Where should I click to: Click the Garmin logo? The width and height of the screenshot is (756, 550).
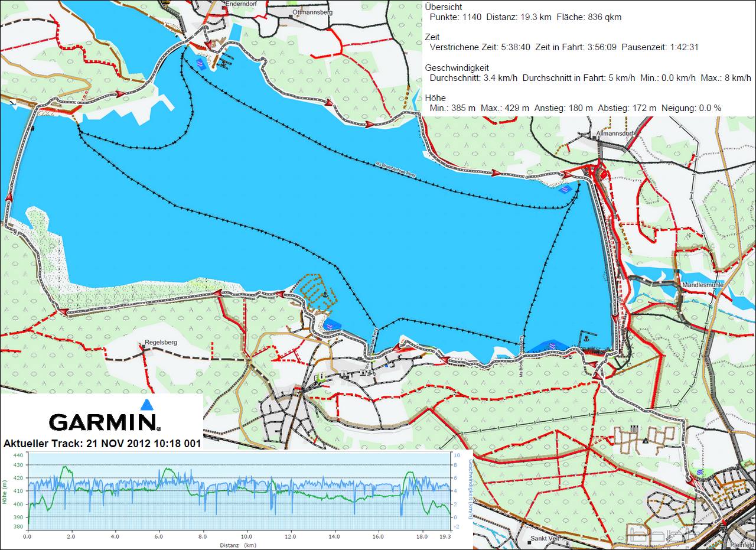pos(104,422)
